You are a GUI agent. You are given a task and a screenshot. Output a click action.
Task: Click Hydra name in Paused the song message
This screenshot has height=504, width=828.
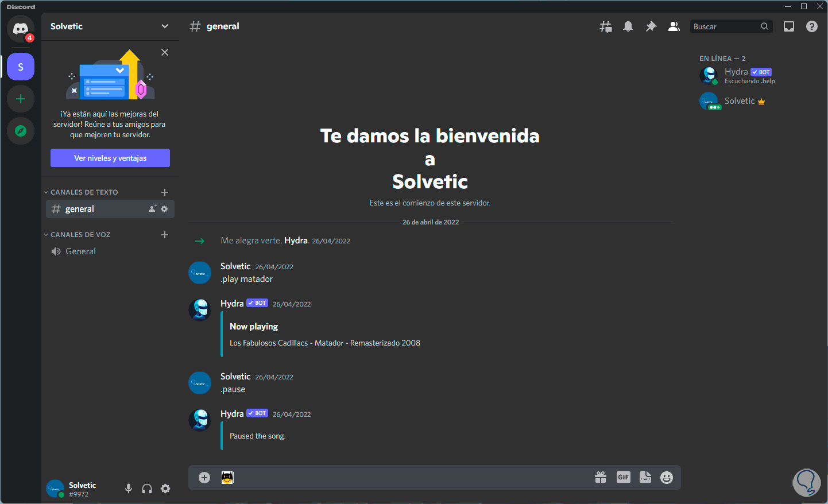[x=232, y=414]
